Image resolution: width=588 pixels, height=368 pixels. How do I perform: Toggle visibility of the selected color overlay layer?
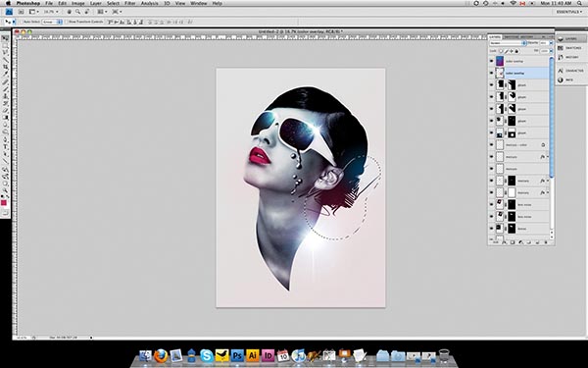coord(492,74)
